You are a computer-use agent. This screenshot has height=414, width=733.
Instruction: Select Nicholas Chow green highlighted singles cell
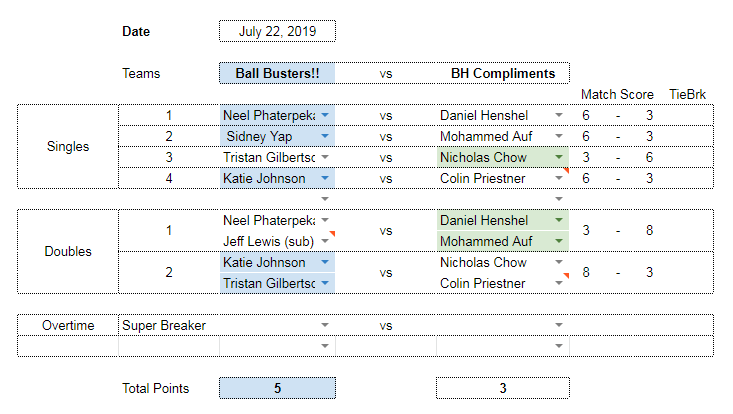click(x=503, y=157)
